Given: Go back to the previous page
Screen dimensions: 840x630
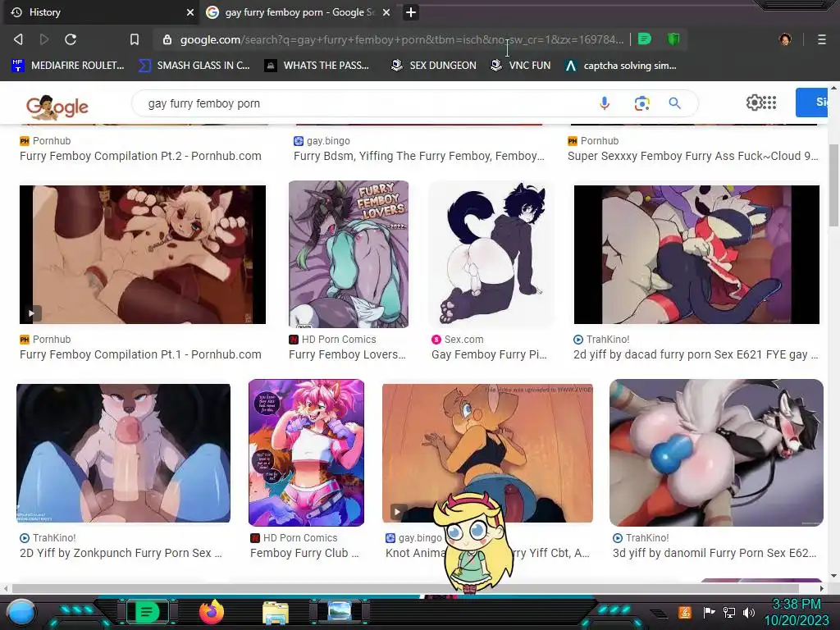Looking at the screenshot, I should (18, 39).
